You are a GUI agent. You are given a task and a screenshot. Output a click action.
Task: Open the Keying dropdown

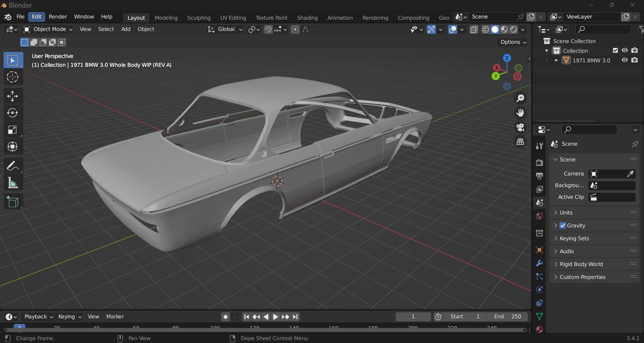tap(69, 317)
